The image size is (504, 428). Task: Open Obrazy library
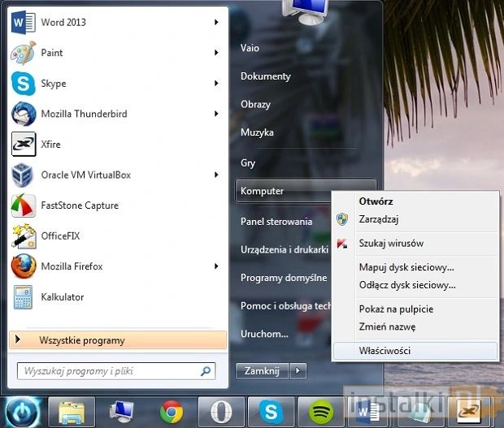pyautogui.click(x=255, y=104)
